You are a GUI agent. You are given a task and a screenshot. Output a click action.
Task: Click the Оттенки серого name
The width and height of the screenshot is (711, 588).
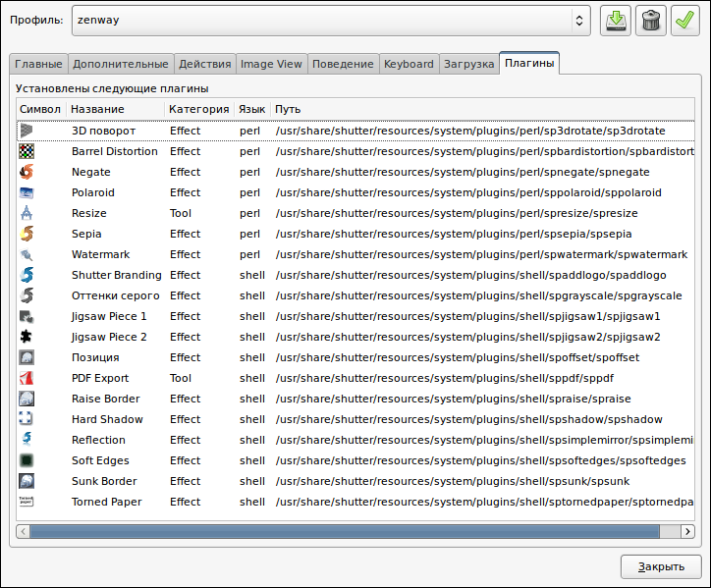tap(116, 295)
